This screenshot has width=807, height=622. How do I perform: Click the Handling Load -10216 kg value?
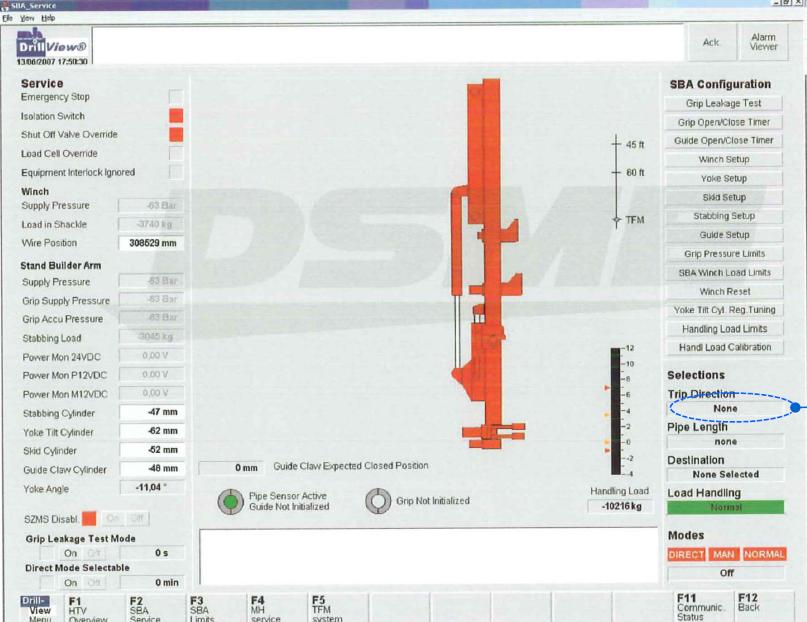point(621,506)
